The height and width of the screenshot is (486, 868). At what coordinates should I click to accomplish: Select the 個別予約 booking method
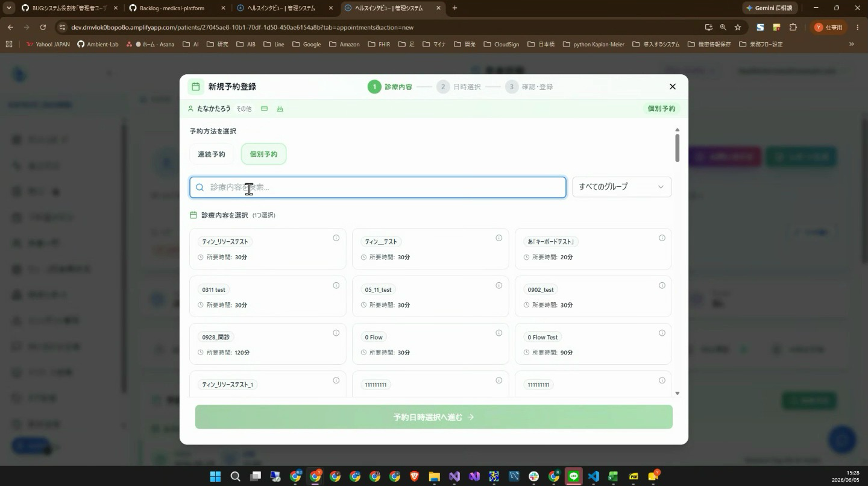tap(263, 154)
